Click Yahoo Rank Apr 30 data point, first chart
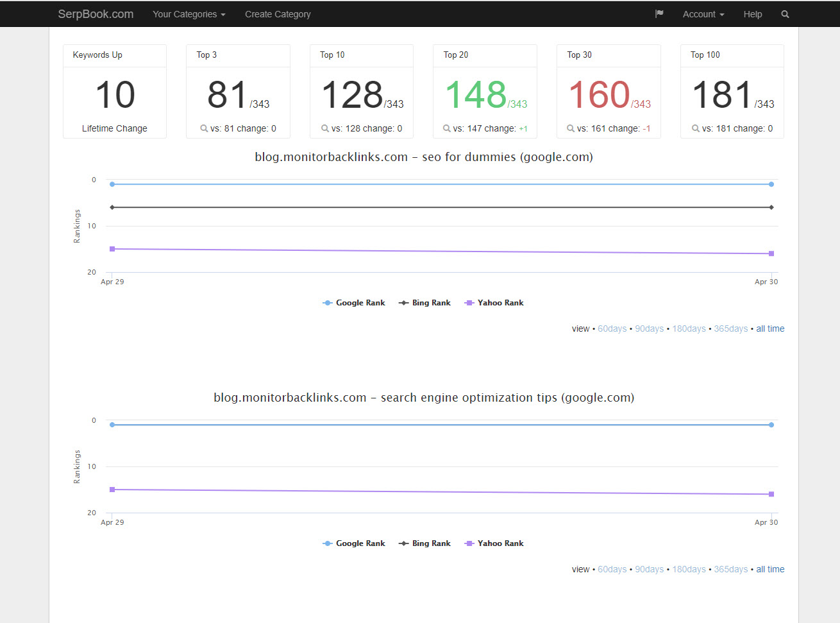840x623 pixels. (x=771, y=253)
